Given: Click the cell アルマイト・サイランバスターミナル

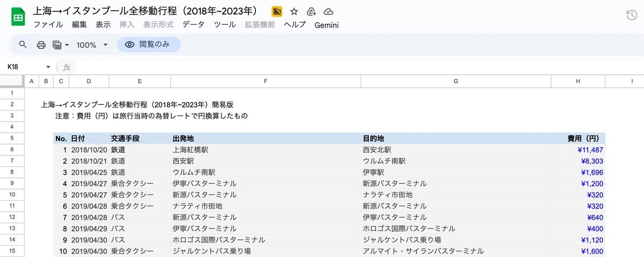Looking at the screenshot, I should [456, 251].
